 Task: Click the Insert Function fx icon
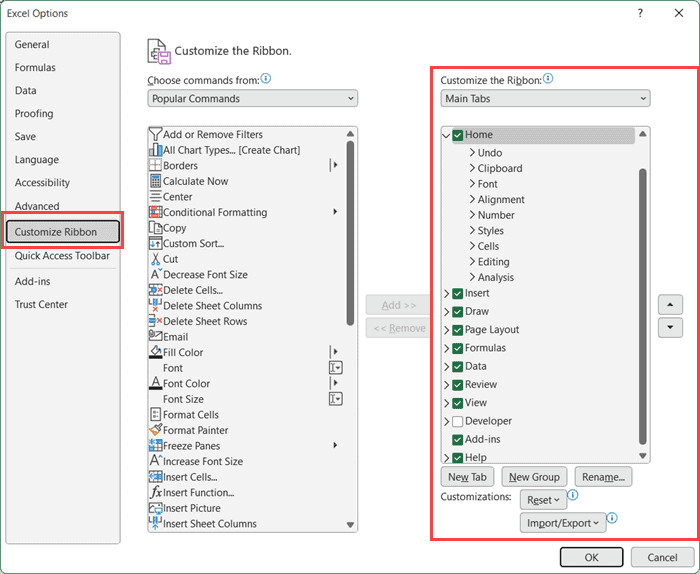coord(155,492)
